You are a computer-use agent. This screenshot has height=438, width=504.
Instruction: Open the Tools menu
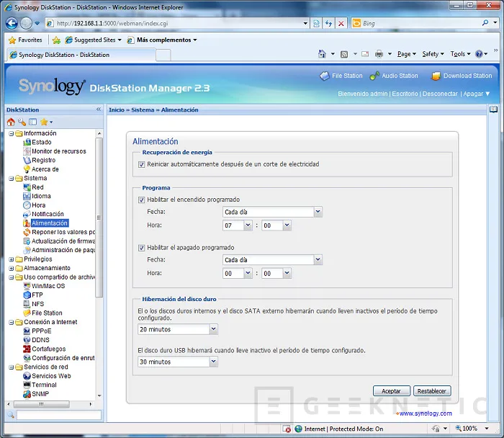(460, 54)
